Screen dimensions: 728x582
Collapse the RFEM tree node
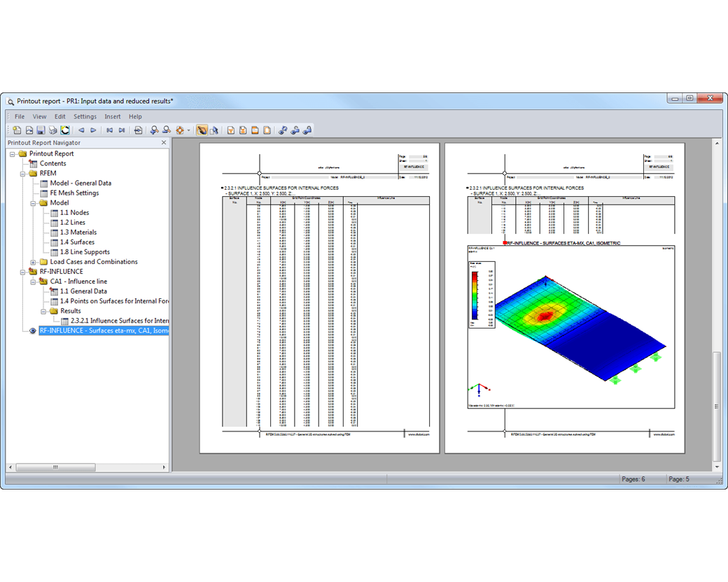click(22, 174)
